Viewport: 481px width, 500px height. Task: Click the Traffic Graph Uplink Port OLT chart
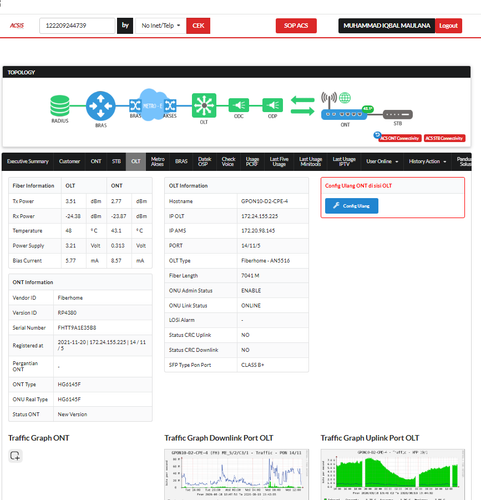coord(393,474)
